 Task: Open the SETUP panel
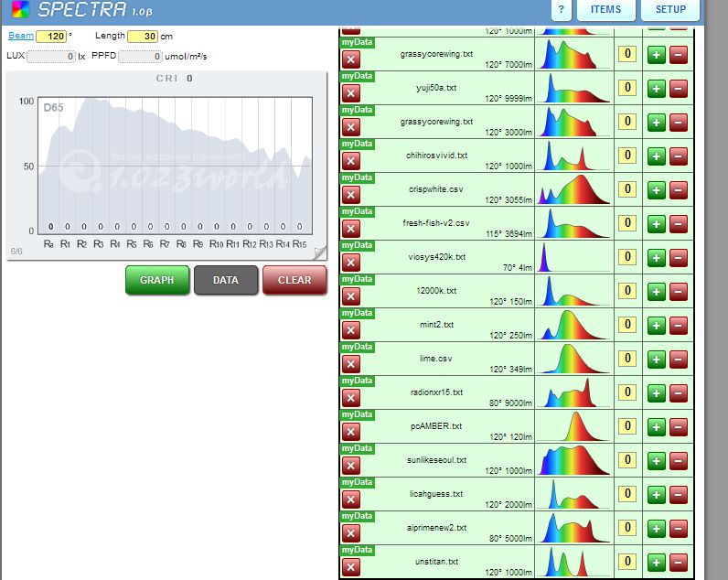pyautogui.click(x=670, y=10)
